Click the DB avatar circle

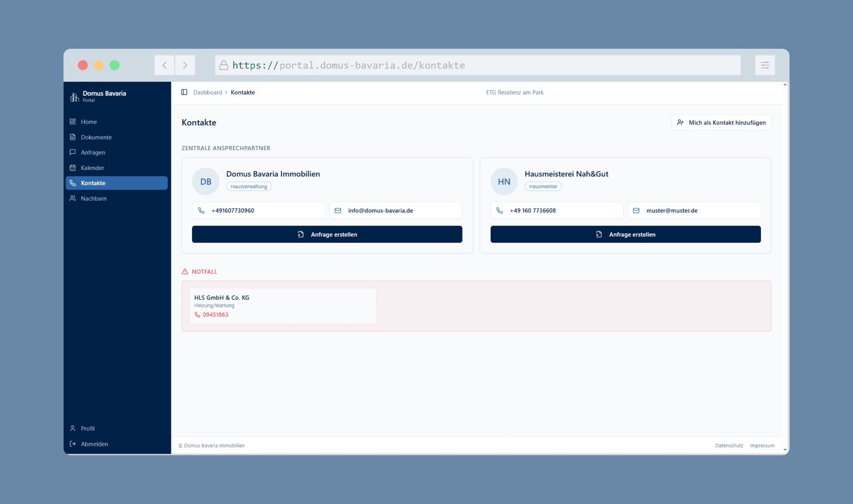205,181
